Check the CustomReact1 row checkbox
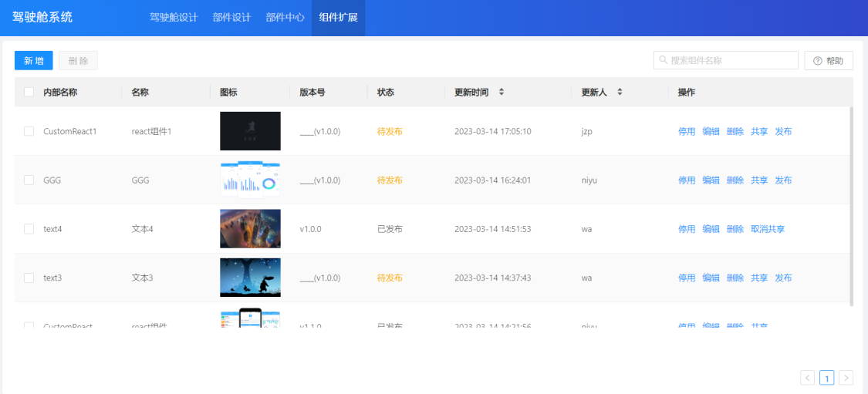Screen dimensions: 868x394 point(29,131)
